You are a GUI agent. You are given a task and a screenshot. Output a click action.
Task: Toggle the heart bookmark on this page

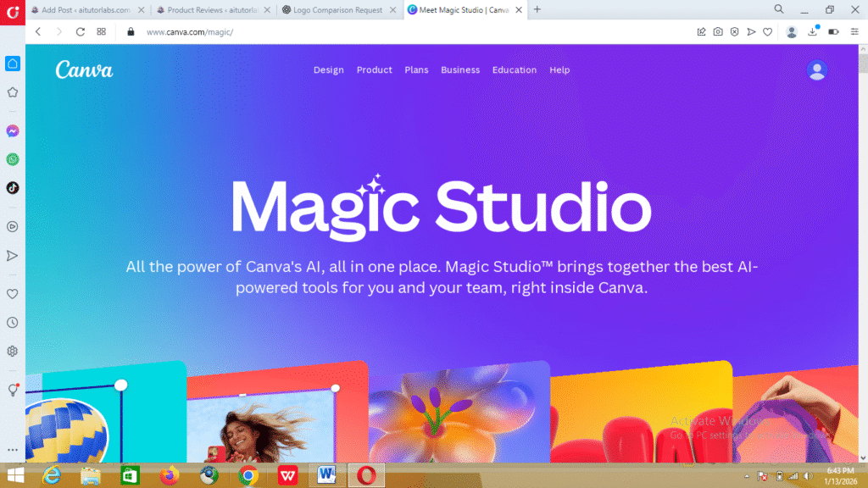(767, 31)
